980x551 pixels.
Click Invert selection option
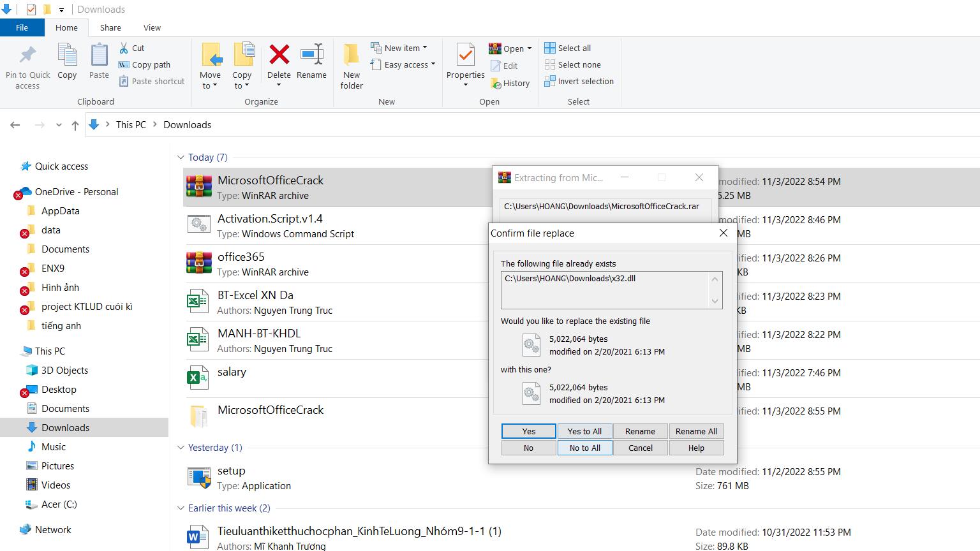pyautogui.click(x=579, y=81)
